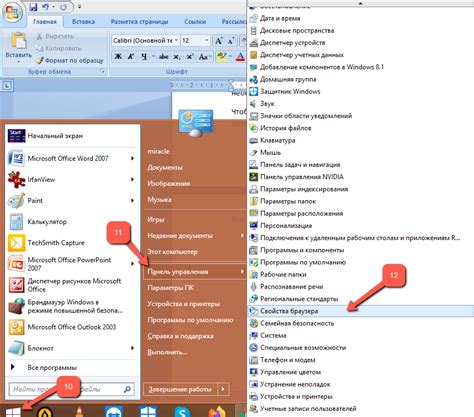The height and width of the screenshot is (417, 474).
Task: Expand the IrfanView jump list arrow
Action: click(132, 179)
